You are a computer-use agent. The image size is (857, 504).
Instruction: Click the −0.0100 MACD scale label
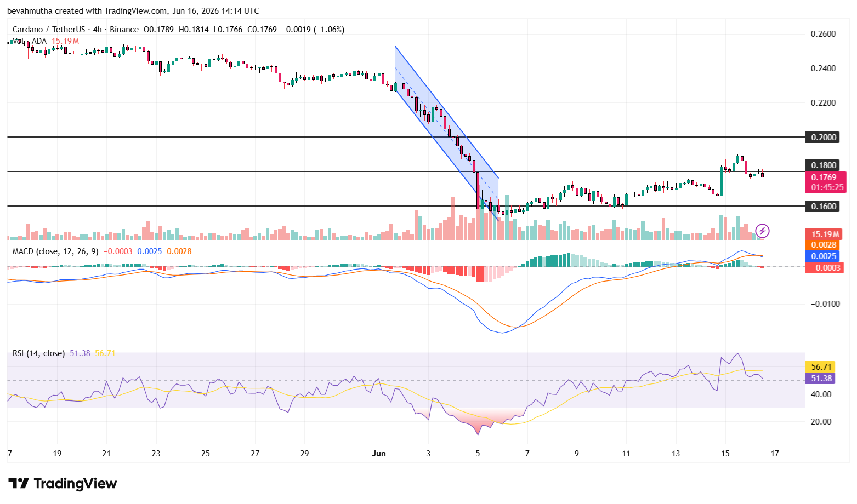[825, 304]
